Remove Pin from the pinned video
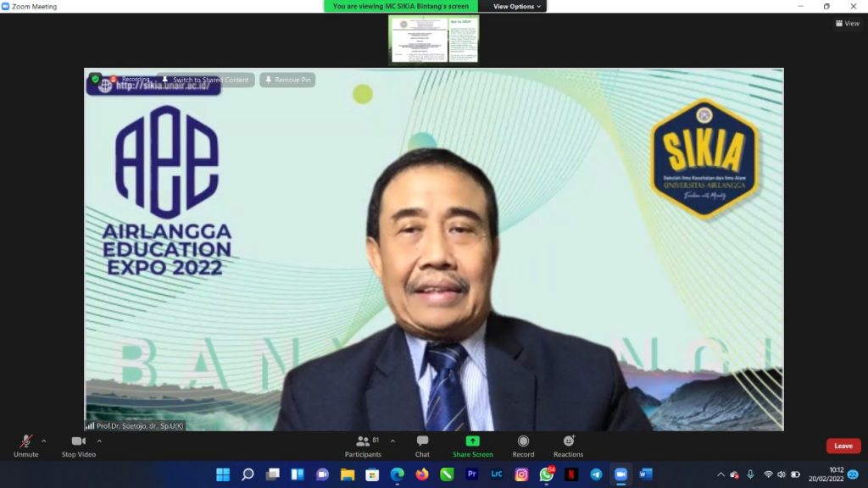This screenshot has width=868, height=488. coord(287,80)
